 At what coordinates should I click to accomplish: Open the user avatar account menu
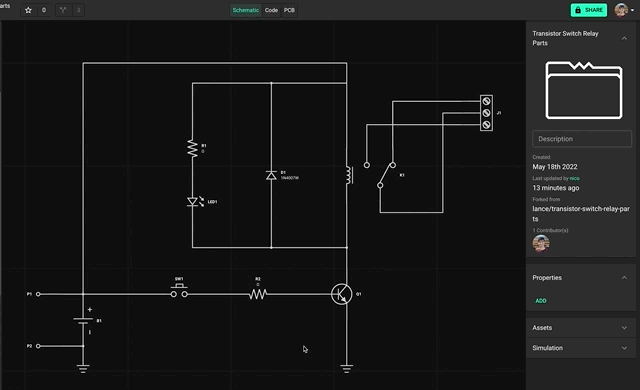click(624, 10)
